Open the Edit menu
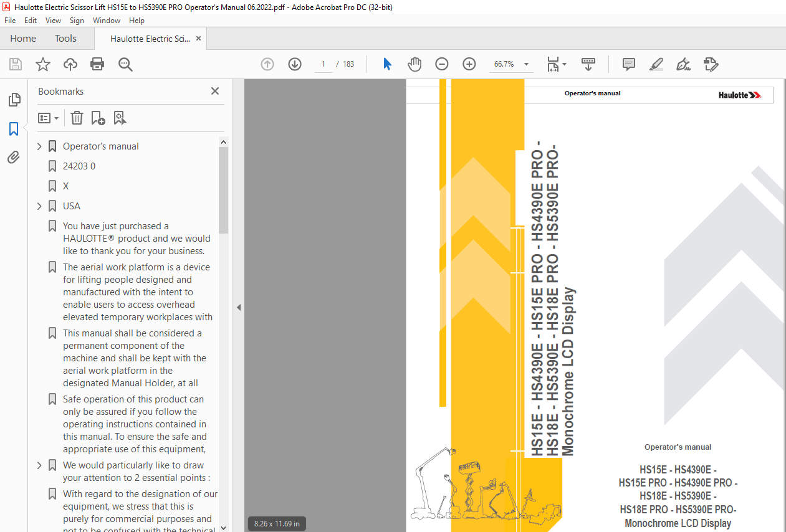Image resolution: width=786 pixels, height=532 pixels. coord(31,21)
